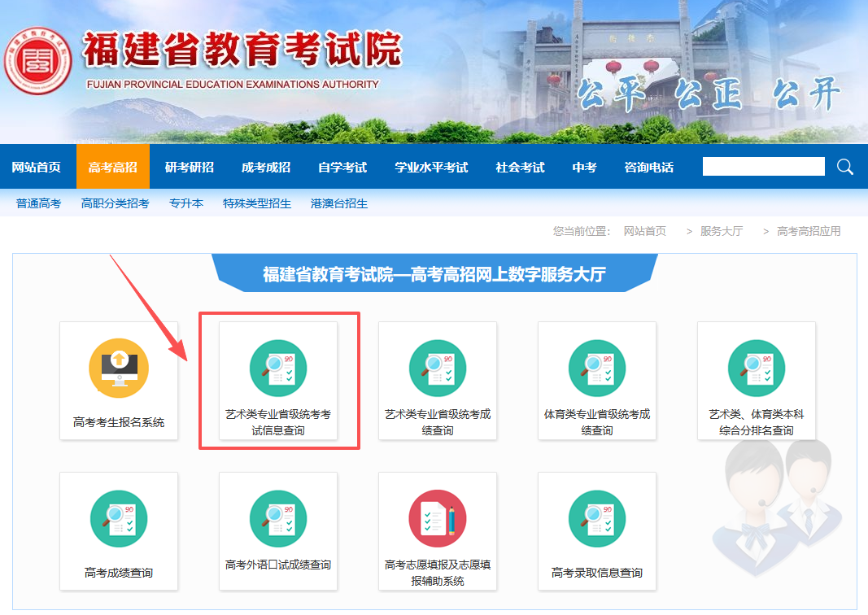Select the 自学考试 menu item
868x615 pixels.
click(342, 166)
